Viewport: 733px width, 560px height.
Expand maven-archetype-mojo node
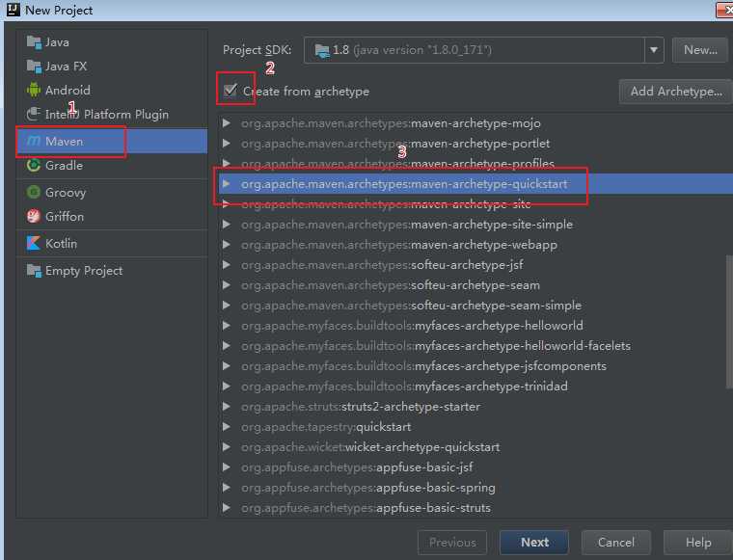(x=227, y=122)
